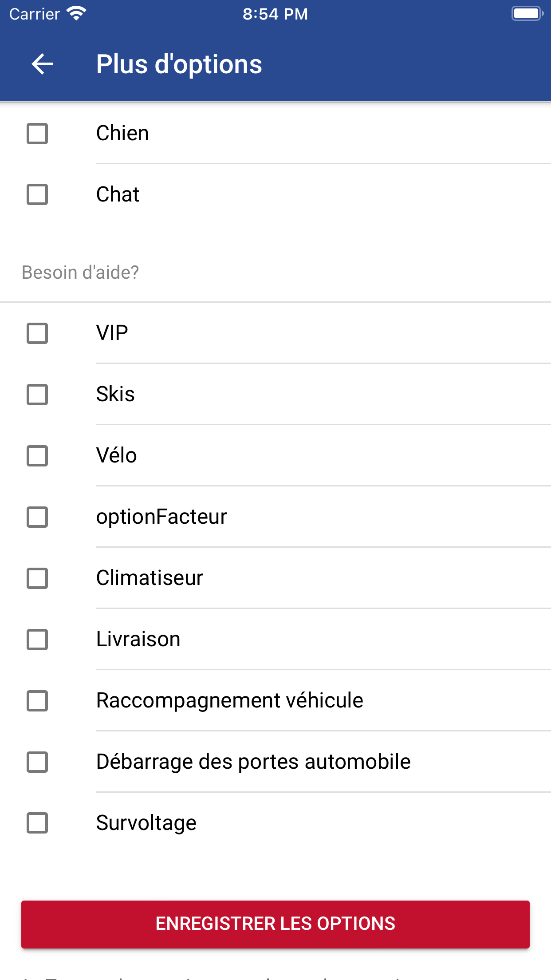Tick the Livraison checkbox
551x980 pixels.
coord(37,640)
